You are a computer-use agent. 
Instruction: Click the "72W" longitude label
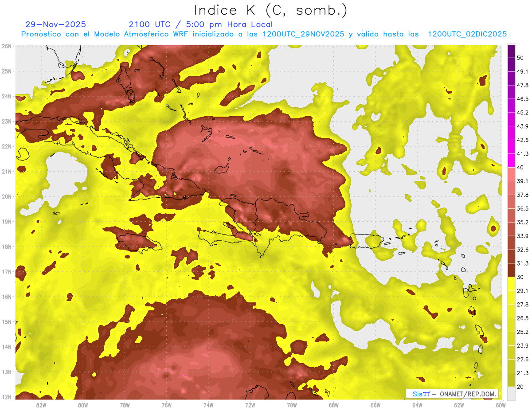[250, 405]
